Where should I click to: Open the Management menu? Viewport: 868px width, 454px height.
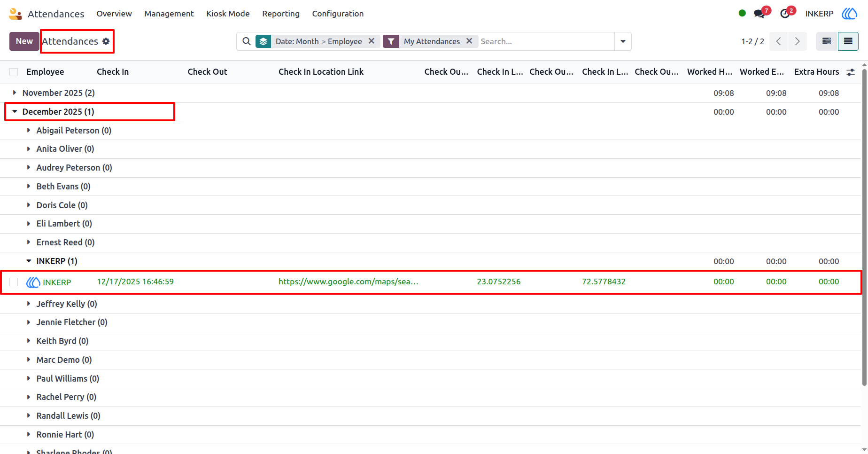(x=169, y=14)
